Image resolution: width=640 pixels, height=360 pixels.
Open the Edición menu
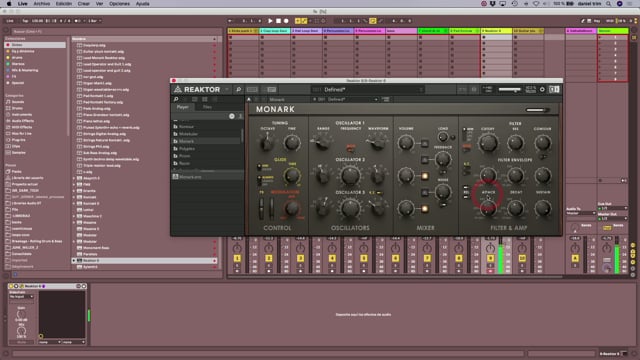coord(64,4)
